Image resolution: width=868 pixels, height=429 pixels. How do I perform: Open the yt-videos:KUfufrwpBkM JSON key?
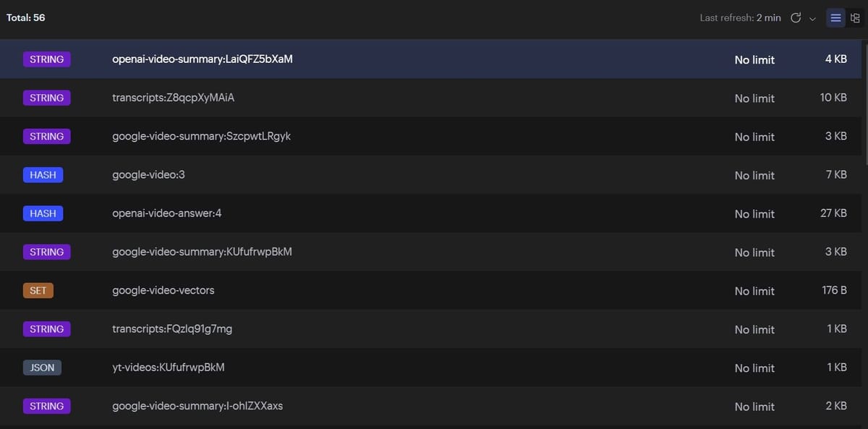point(169,368)
